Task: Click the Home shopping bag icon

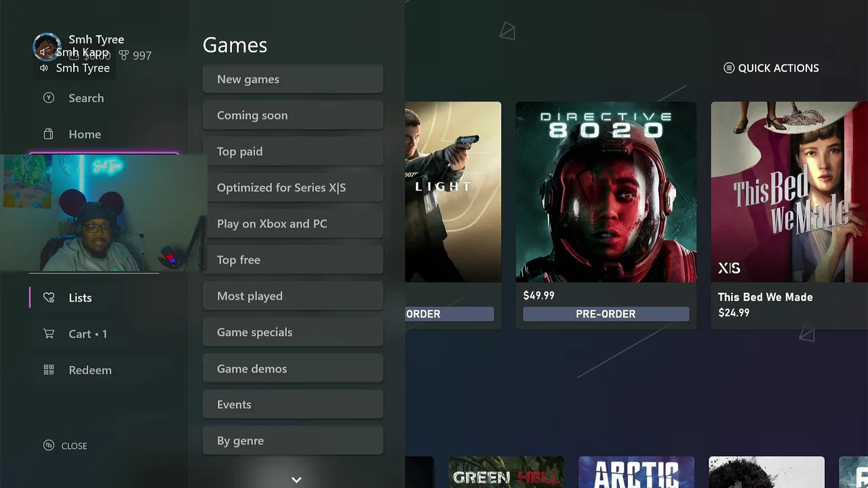Action: (x=49, y=134)
